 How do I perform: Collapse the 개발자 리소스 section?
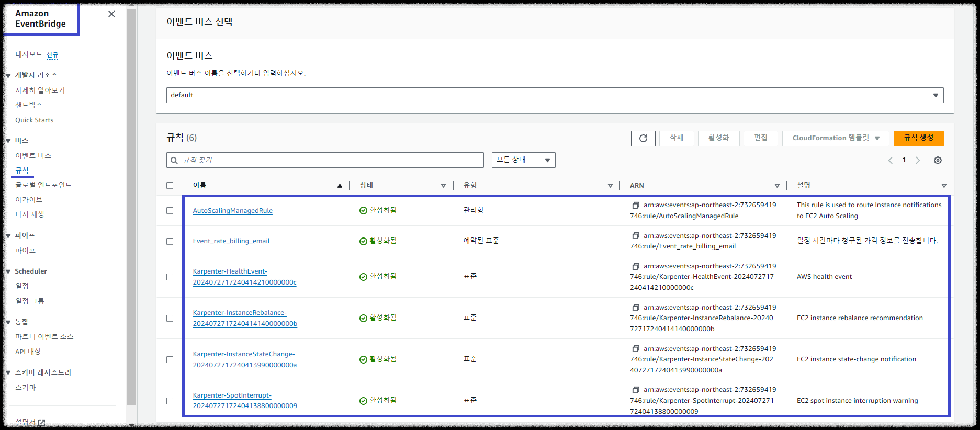(x=8, y=76)
